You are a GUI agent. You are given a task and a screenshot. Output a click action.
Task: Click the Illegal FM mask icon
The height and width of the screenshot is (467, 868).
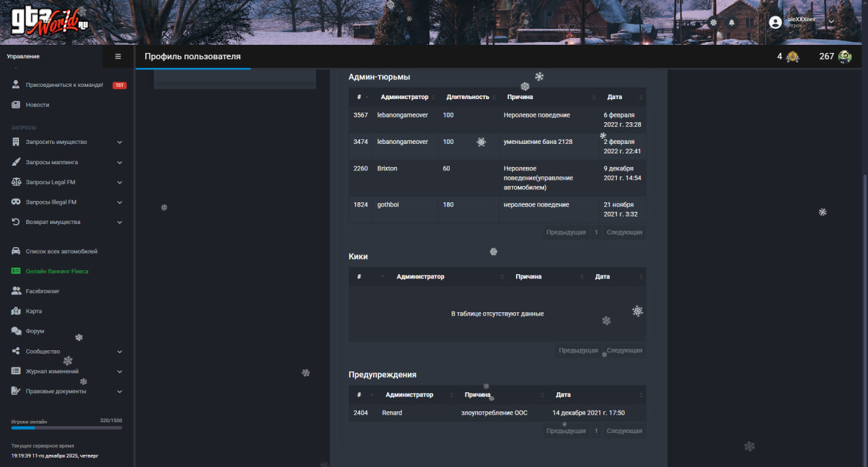(x=16, y=202)
